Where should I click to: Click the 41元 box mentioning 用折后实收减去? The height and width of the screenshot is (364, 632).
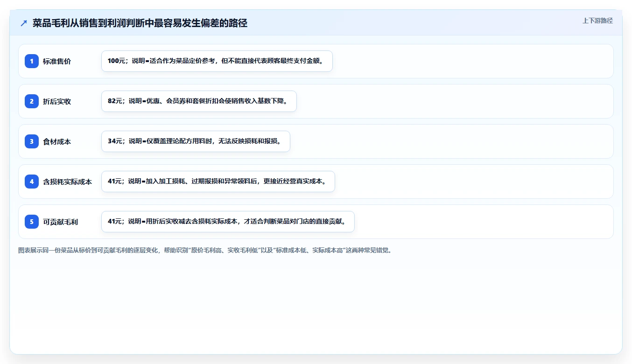pyautogui.click(x=228, y=222)
